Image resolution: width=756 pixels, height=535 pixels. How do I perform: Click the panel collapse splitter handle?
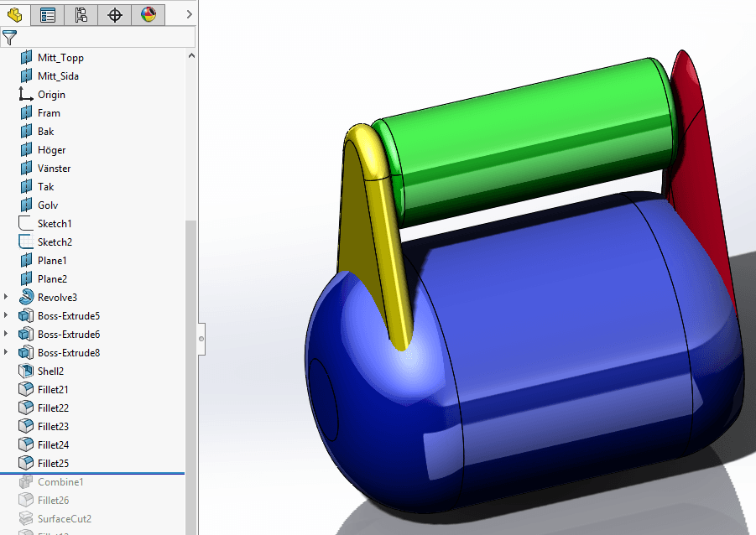click(201, 338)
